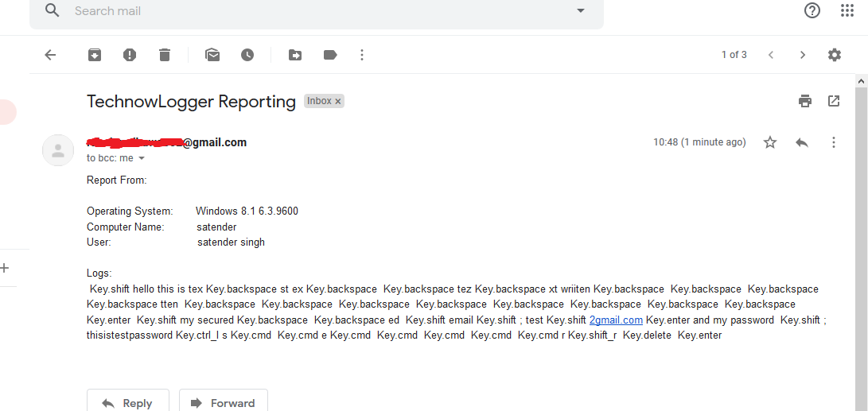Print the whole conversation
This screenshot has width=868, height=411.
tap(805, 101)
